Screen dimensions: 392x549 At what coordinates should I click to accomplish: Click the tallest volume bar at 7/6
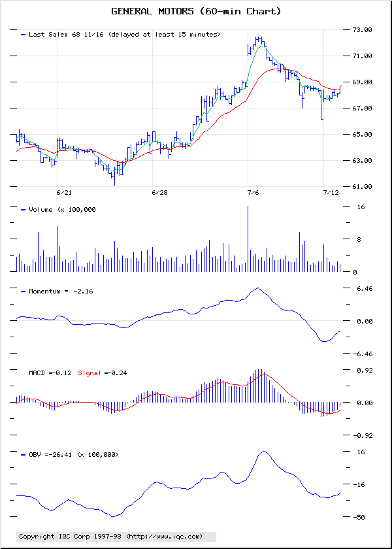tap(248, 239)
